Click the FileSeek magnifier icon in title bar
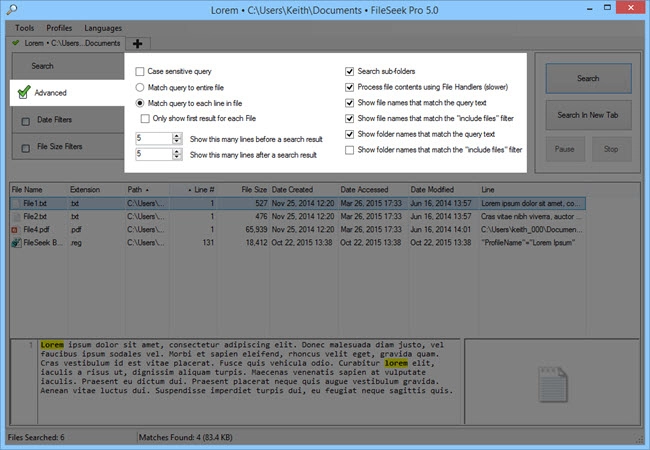Screen dimensions: 650x450 pyautogui.click(x=12, y=9)
